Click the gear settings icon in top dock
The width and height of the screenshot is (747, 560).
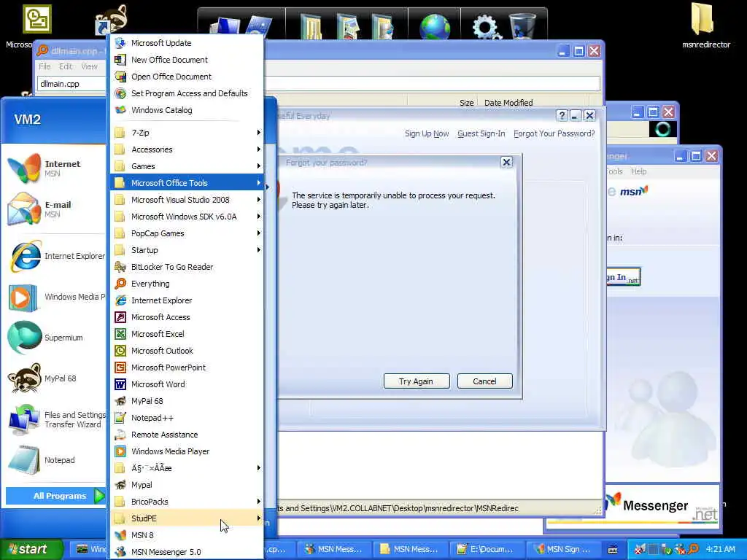[485, 26]
